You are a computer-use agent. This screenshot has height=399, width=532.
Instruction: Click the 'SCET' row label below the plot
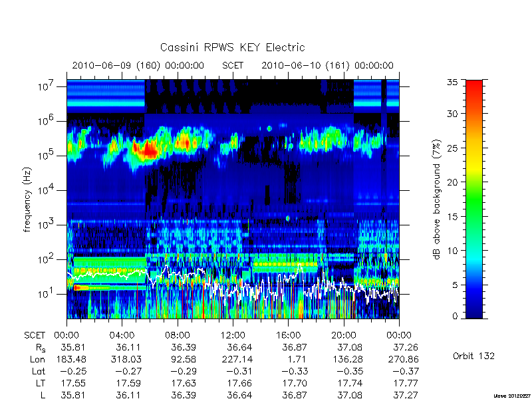click(x=35, y=335)
